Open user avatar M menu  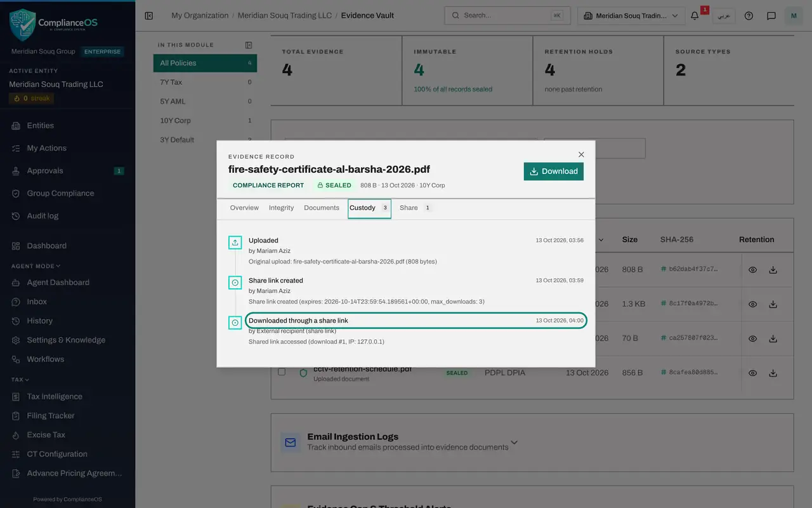pos(794,16)
